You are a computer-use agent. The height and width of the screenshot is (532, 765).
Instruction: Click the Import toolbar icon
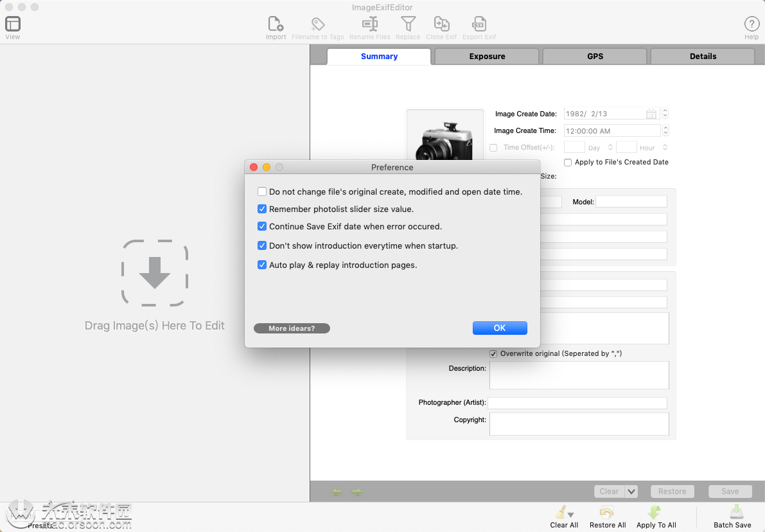pyautogui.click(x=276, y=24)
